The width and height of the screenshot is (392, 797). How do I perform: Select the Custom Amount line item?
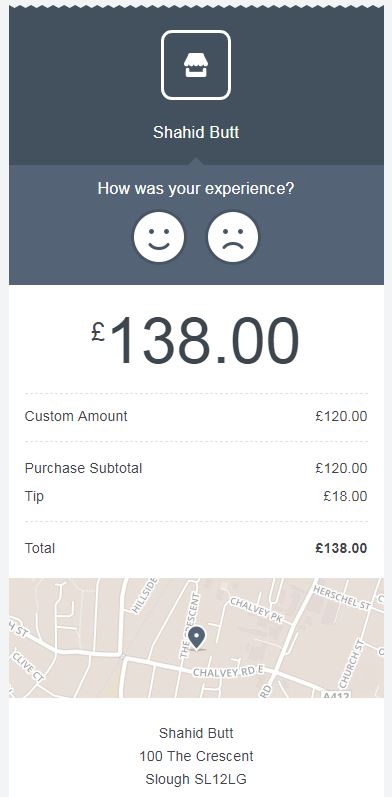click(196, 416)
